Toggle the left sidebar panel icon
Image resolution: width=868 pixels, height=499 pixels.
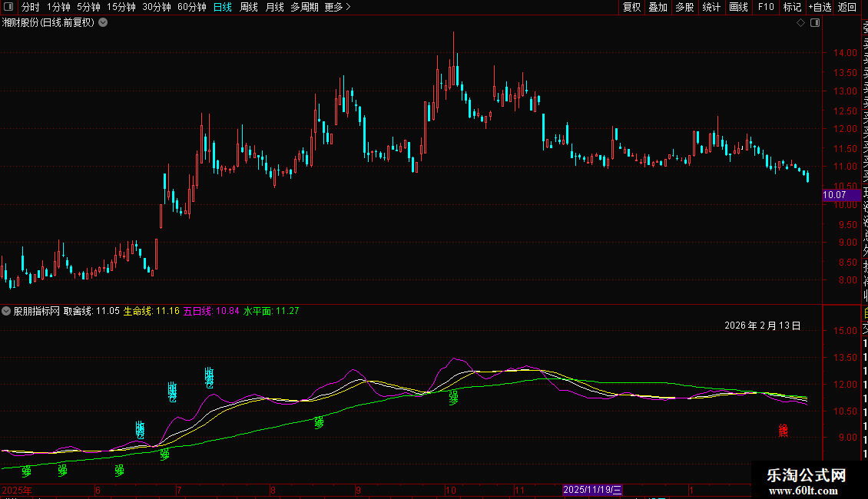8,7
